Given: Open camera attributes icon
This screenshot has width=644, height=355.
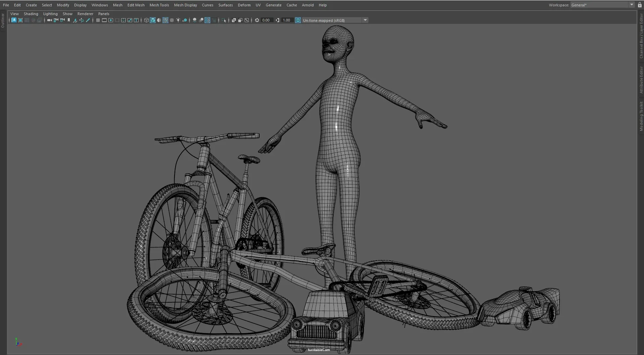Looking at the screenshot, I should (62, 20).
